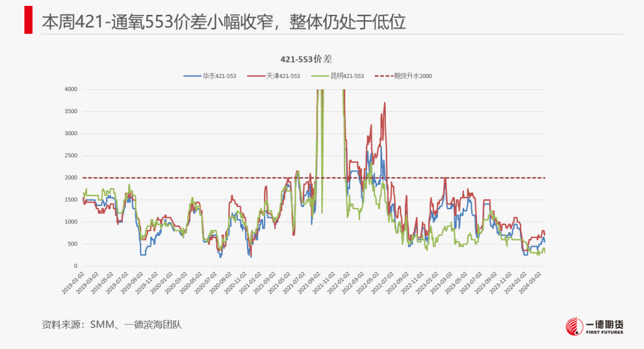Click the 天津421-553 legend entry
The height and width of the screenshot is (349, 644).
[x=274, y=76]
